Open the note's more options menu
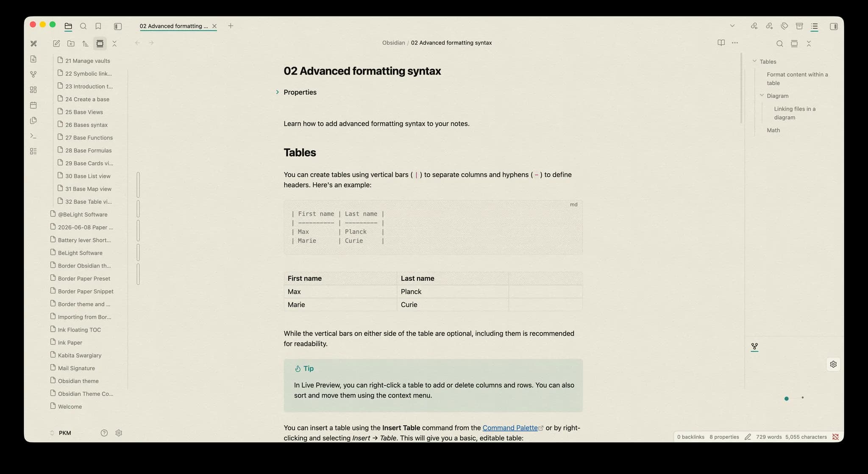This screenshot has height=474, width=868. [x=735, y=43]
